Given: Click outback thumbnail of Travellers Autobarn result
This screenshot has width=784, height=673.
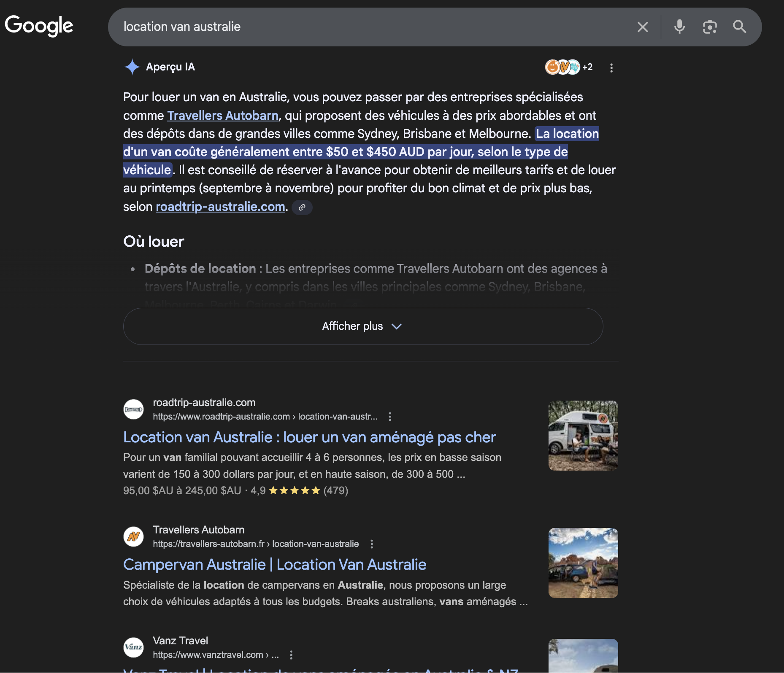Looking at the screenshot, I should (x=583, y=563).
